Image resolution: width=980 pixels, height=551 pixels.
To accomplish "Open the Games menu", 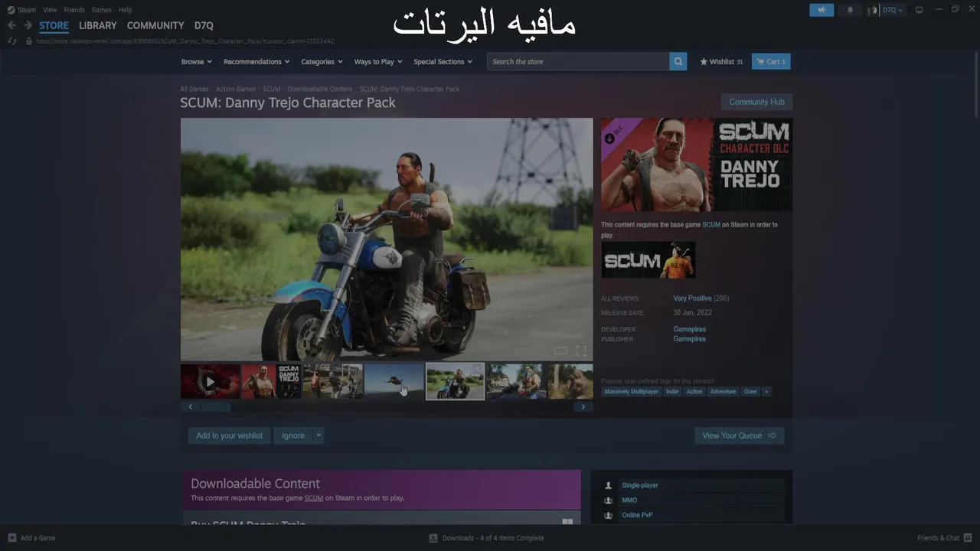I will click(101, 10).
